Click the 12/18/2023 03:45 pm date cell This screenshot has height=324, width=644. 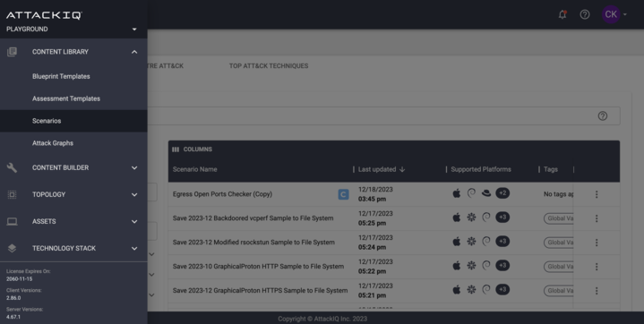click(x=375, y=194)
